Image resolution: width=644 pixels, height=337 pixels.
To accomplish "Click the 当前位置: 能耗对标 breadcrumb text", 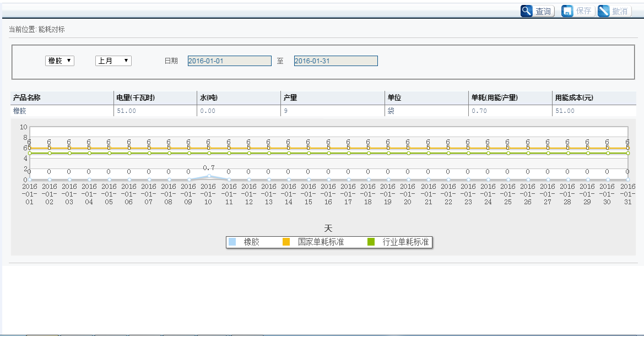I will 37,30.
